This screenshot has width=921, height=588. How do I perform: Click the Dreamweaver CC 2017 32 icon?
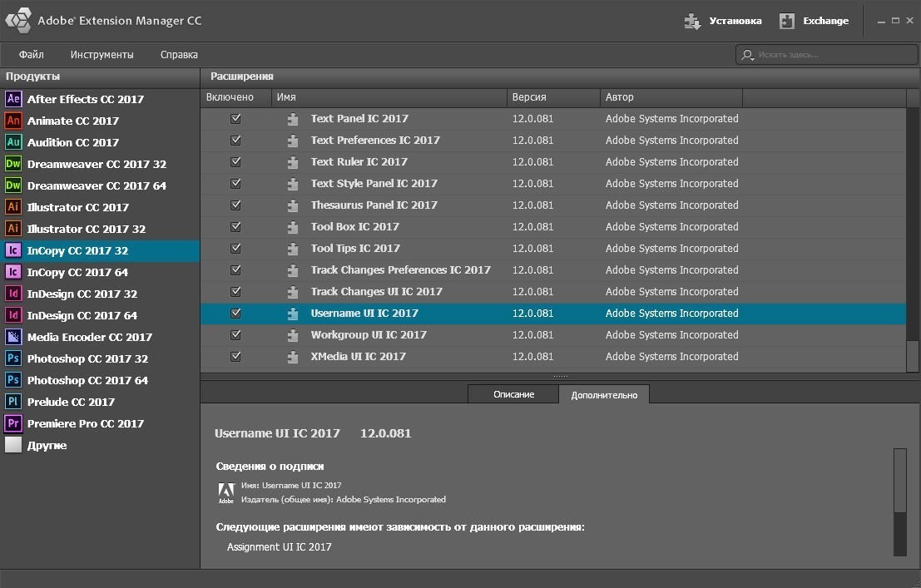click(13, 164)
